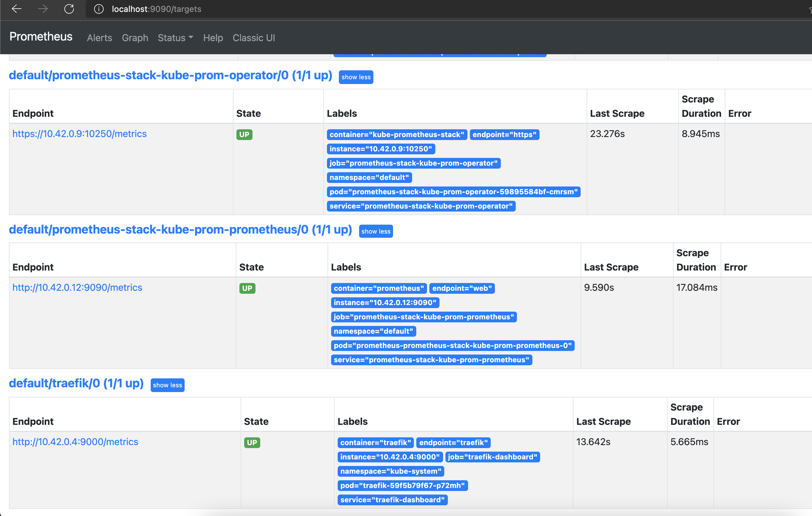Screen dimensions: 812x516
Task: Click namespace="default" label in prometheus row
Action: pyautogui.click(x=374, y=331)
